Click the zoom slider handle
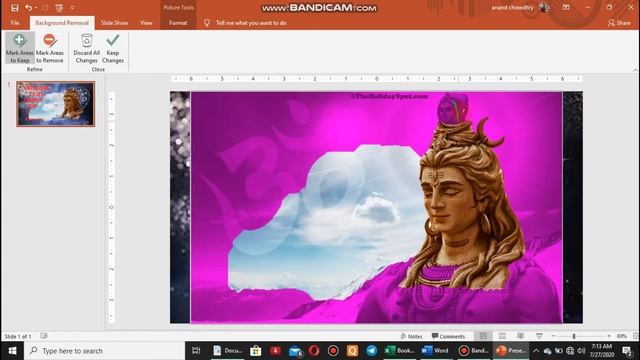Viewport: 640px width, 360px height. pos(574,336)
